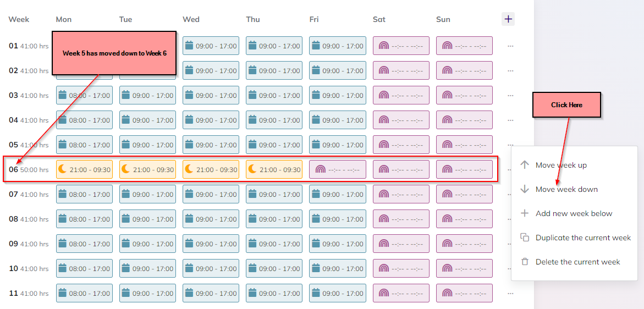Select week 05 Saturday empty rest-day cell
This screenshot has height=309, width=644.
point(401,145)
